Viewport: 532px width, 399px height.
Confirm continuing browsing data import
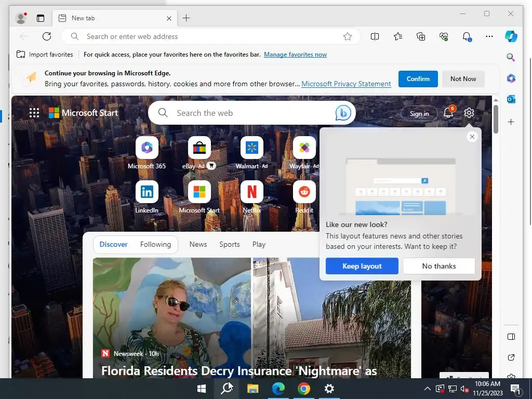(x=418, y=79)
